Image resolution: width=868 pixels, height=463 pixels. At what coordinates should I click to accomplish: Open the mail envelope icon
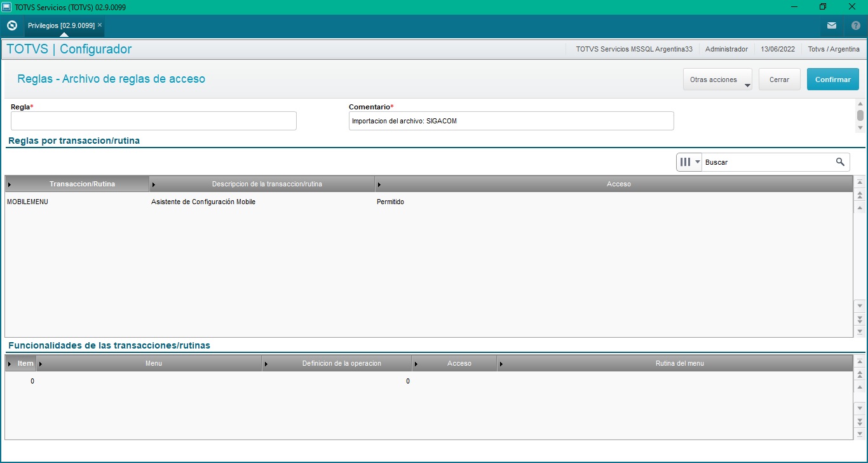click(832, 25)
